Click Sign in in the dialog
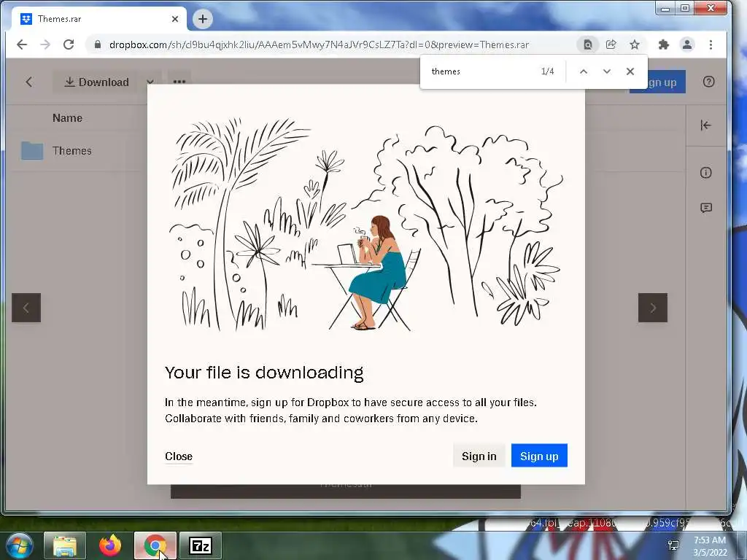747x560 pixels. [x=479, y=456]
